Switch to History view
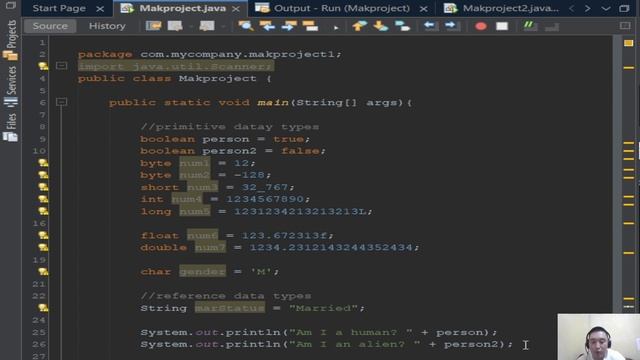The height and width of the screenshot is (360, 640). (107, 26)
